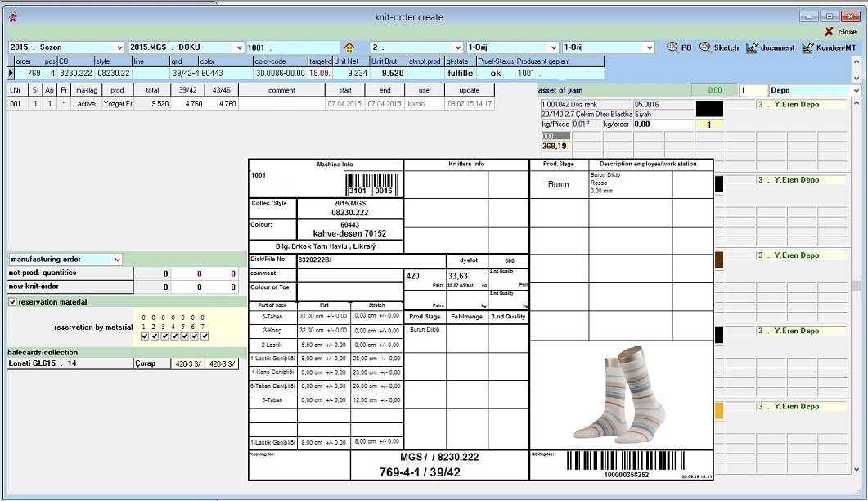Click the PO magnifier icon
Viewport: 868px width, 501px height.
pos(672,47)
